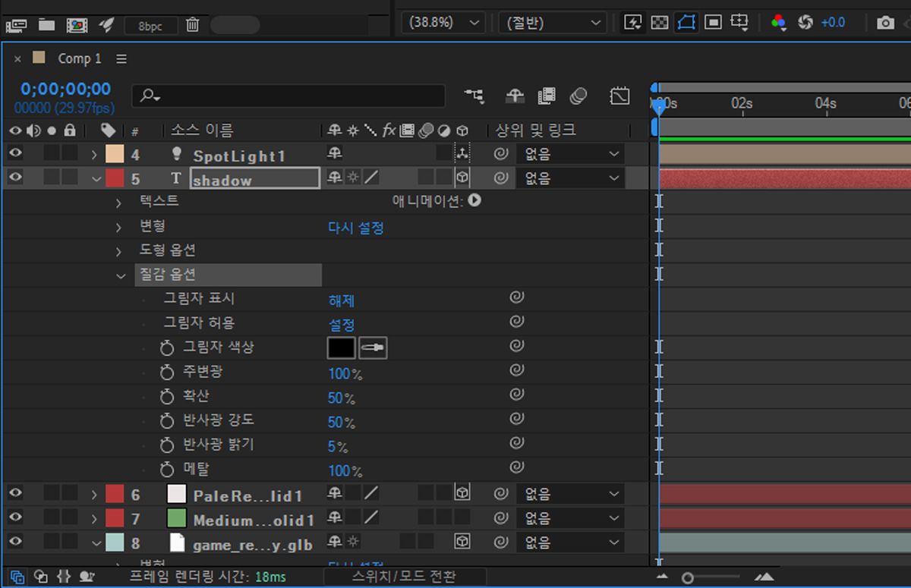Pick shadow color with the eyedropper
The image size is (911, 588).
(x=374, y=348)
